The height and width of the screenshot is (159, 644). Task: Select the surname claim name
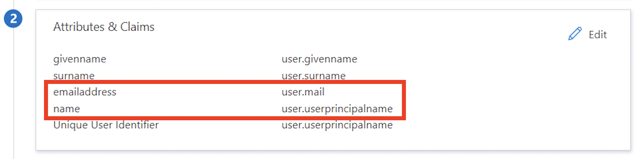[x=74, y=75]
